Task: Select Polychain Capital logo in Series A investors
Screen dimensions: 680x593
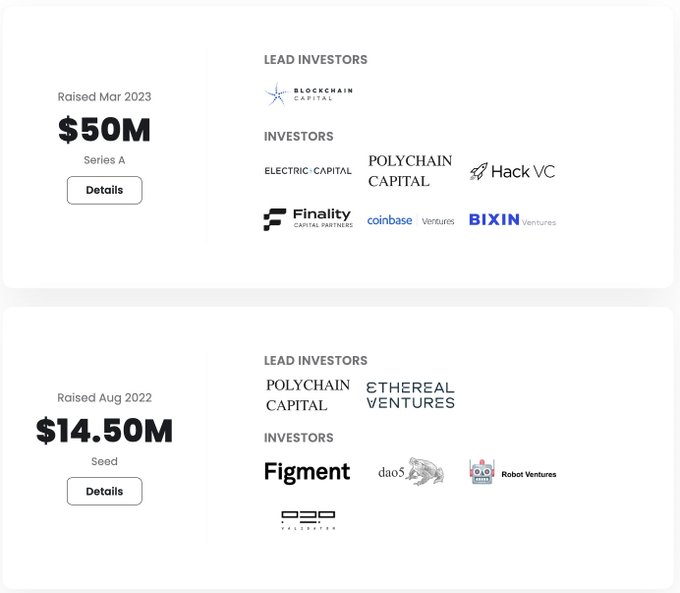Action: point(410,171)
